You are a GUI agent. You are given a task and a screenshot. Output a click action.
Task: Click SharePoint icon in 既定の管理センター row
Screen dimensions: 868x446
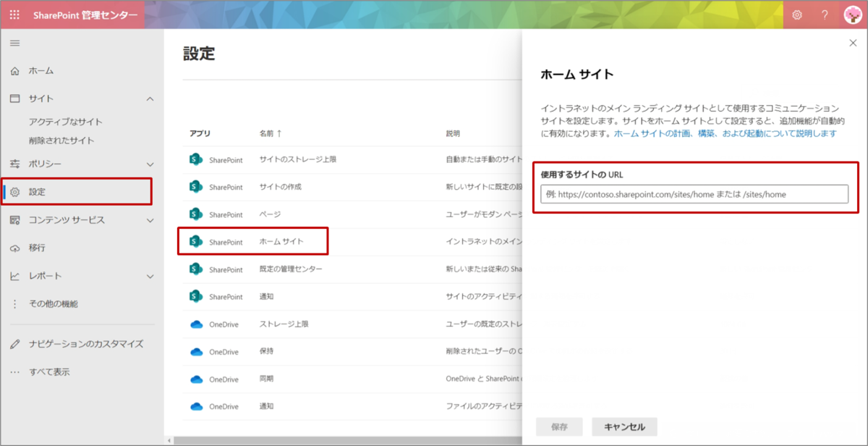[195, 269]
